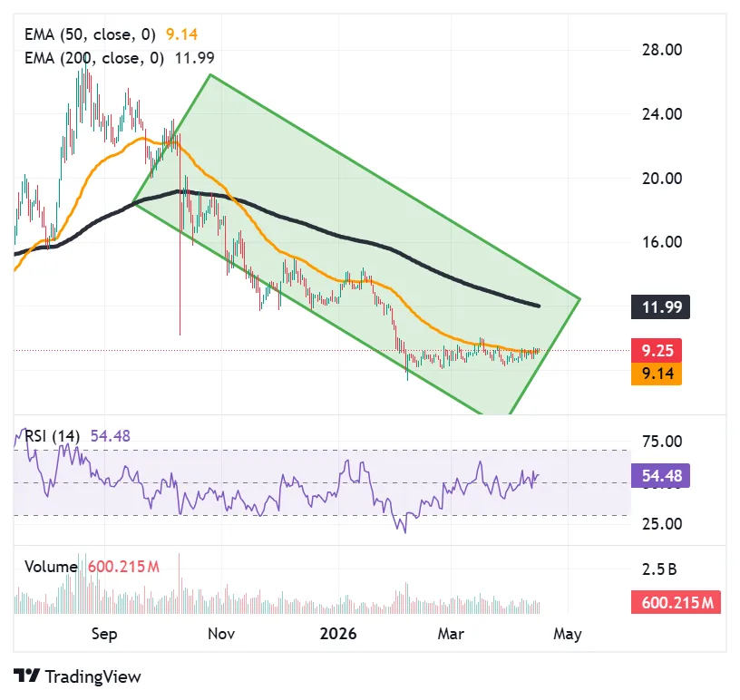Viewport: 740px width, 700px height.
Task: Click the purple 54.48 RSI value tag
Action: (x=660, y=475)
